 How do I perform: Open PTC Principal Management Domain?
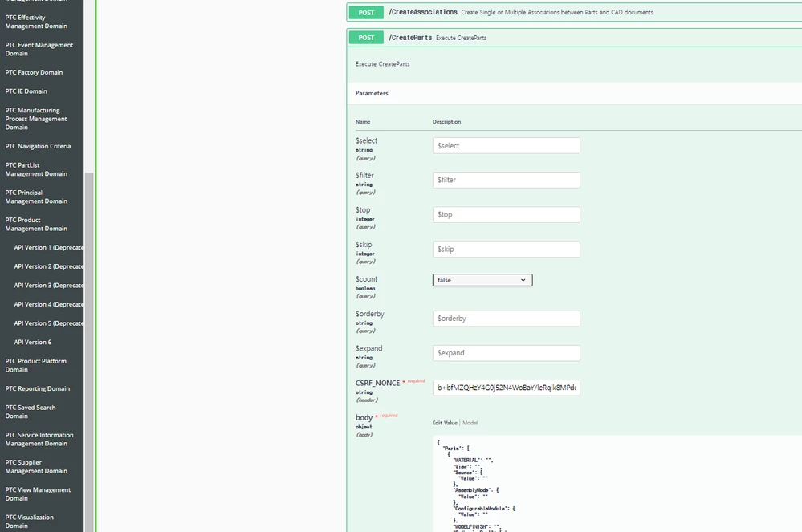[x=36, y=197]
